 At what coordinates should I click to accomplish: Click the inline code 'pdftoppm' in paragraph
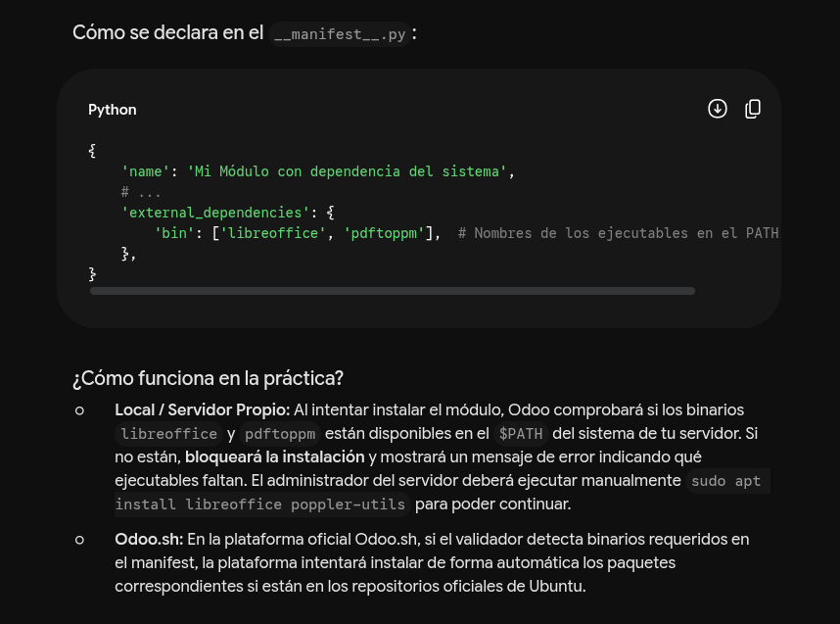click(x=280, y=434)
